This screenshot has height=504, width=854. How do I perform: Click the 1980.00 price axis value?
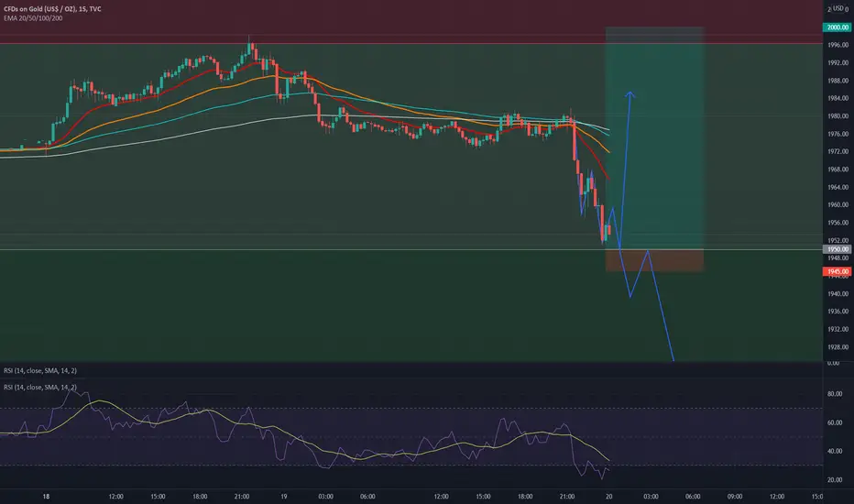[x=838, y=116]
